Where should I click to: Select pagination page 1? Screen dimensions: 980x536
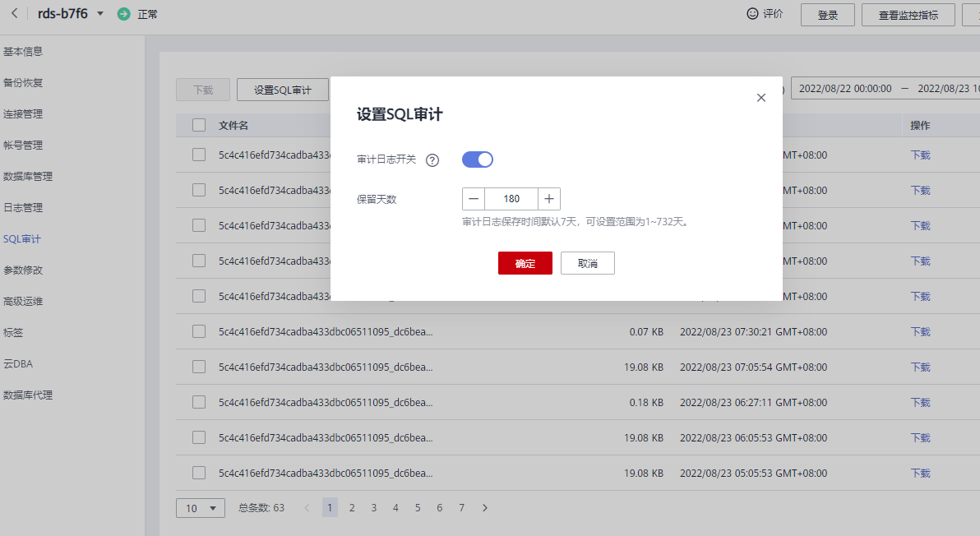point(330,507)
